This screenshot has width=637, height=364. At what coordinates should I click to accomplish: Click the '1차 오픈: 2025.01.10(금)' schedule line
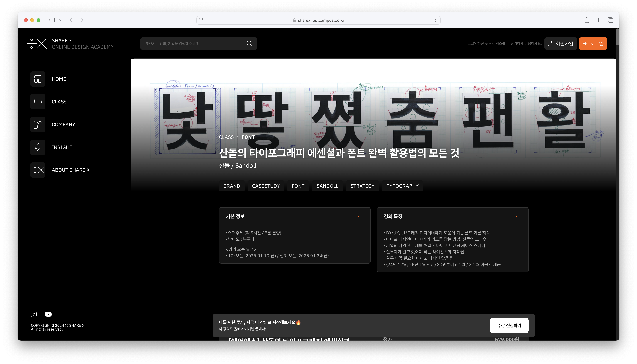pyautogui.click(x=277, y=255)
